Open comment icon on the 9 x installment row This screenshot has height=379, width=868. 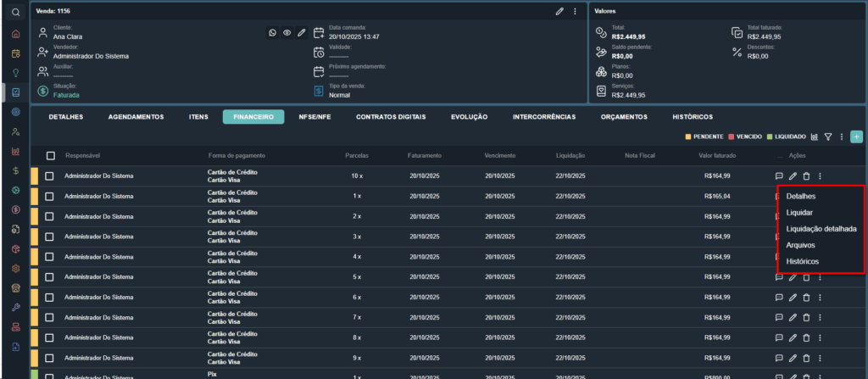point(779,358)
